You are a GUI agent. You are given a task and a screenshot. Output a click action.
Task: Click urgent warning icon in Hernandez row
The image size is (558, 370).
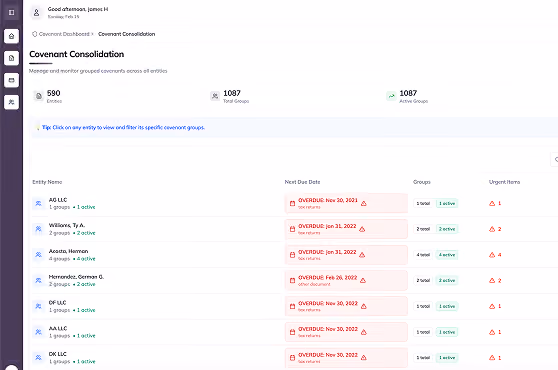[492, 280]
